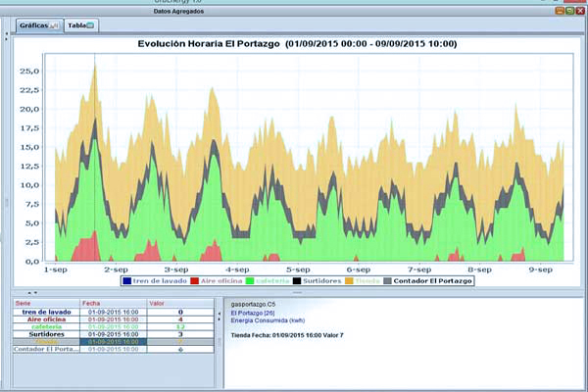Image resolution: width=588 pixels, height=392 pixels.
Task: Click the chart icon on the Gráficas tab
Action: tap(54, 25)
